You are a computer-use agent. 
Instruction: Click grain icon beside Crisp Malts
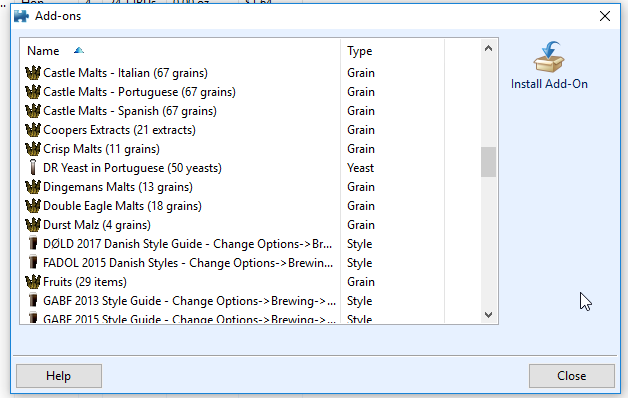click(x=33, y=149)
